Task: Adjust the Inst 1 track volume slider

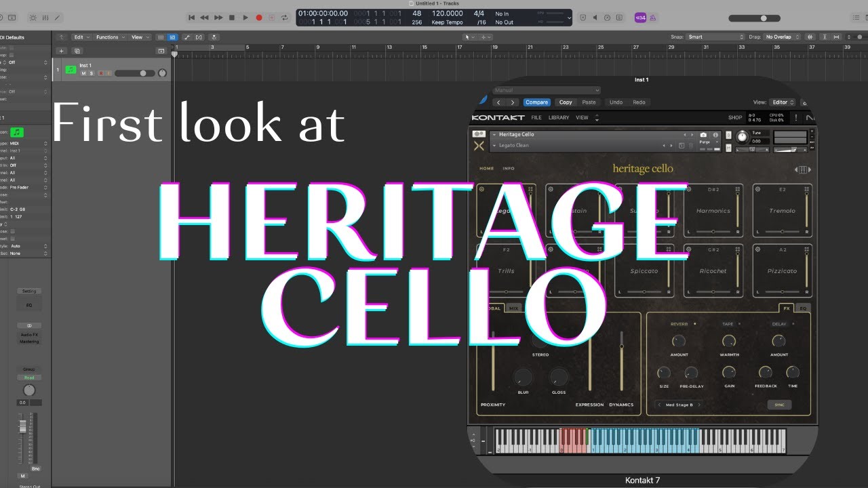Action: pyautogui.click(x=135, y=73)
